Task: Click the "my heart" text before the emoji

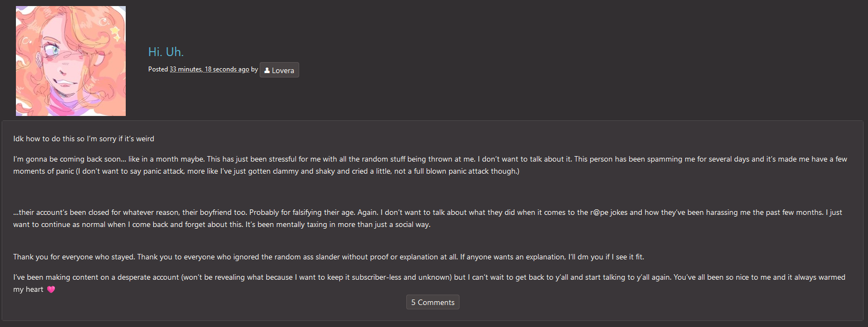Action: [x=28, y=289]
